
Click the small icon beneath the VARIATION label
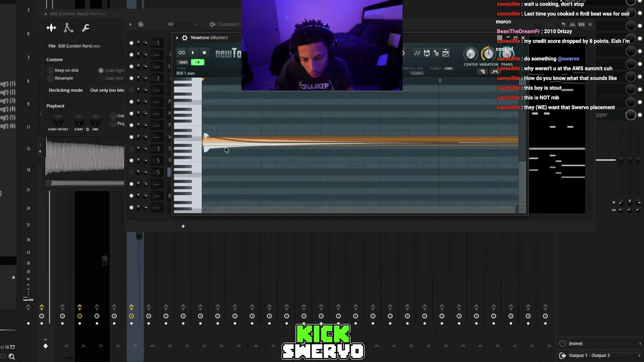click(x=482, y=71)
